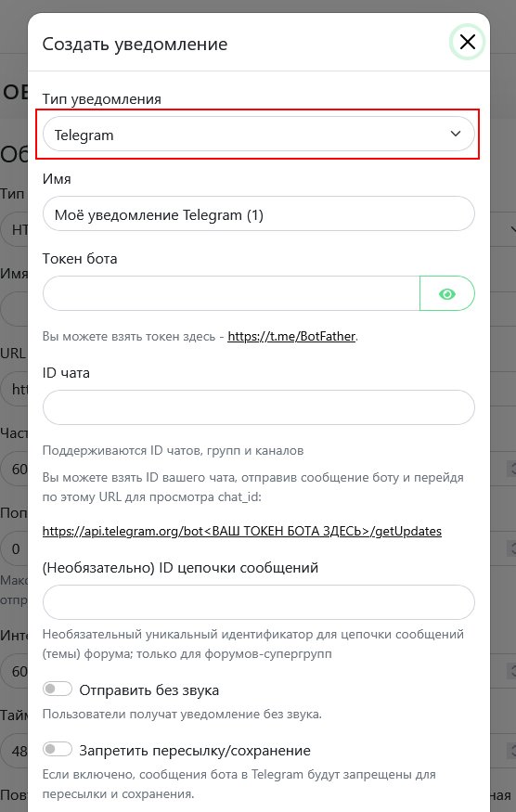Show the bot token with eye icon
Image resolution: width=516 pixels, height=812 pixels.
click(x=447, y=293)
